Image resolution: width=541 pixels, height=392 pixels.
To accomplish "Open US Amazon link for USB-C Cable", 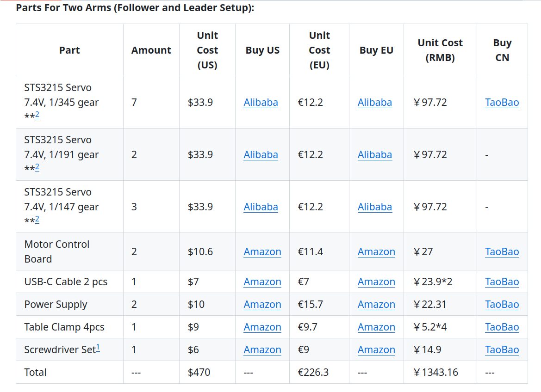I will point(262,282).
